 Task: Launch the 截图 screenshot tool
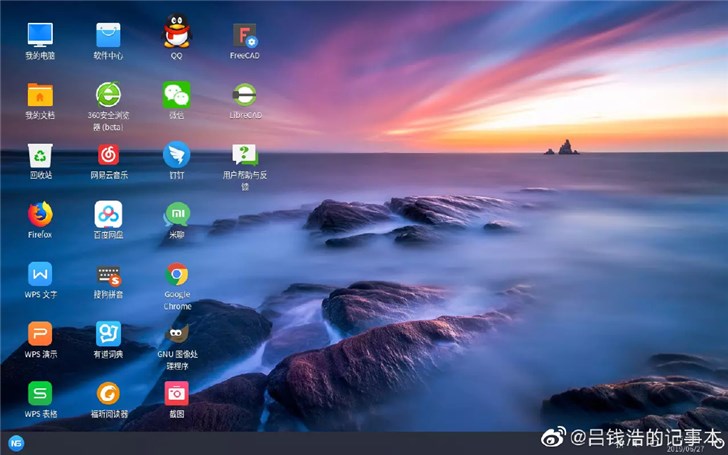point(177,393)
